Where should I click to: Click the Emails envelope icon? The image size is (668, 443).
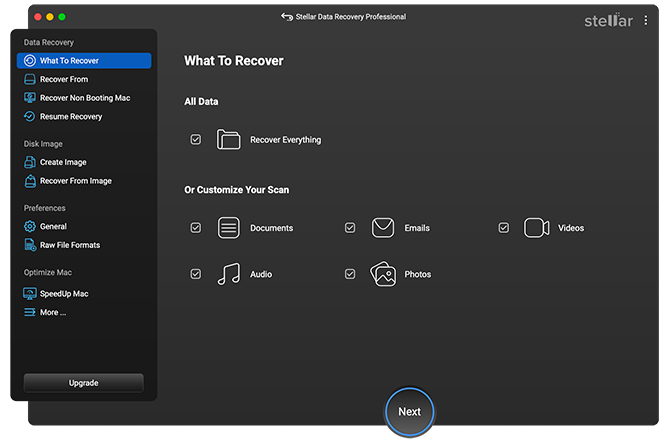[x=383, y=228]
